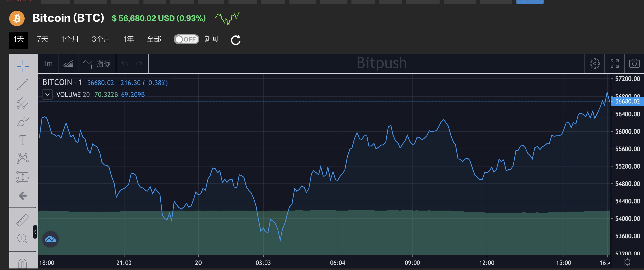Image resolution: width=644 pixels, height=270 pixels.
Task: Select the brush drawing tool
Action: coord(23,122)
